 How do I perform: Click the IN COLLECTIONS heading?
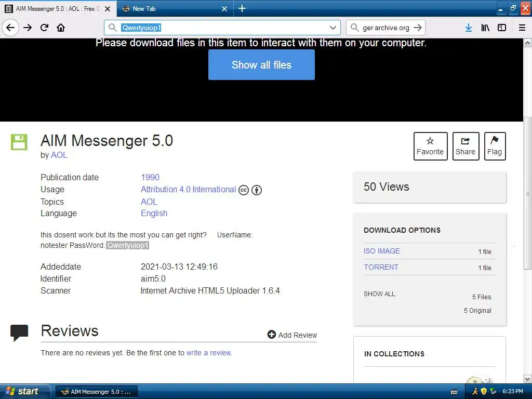394,354
